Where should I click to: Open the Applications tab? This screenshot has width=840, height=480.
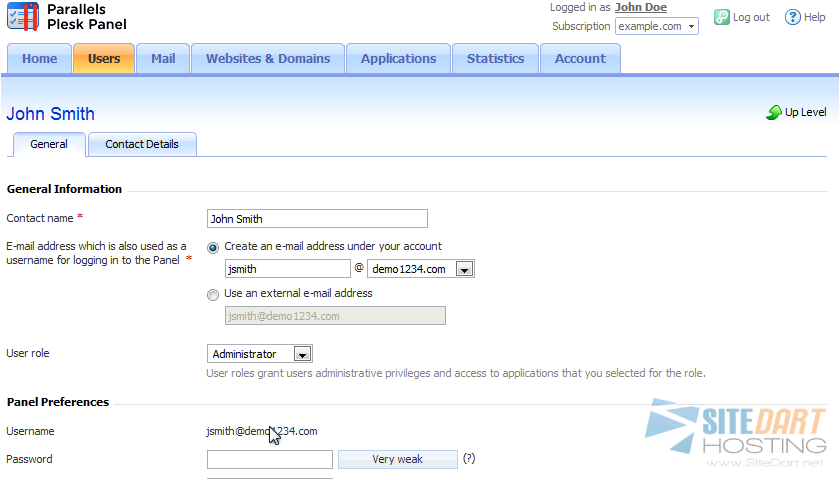click(399, 58)
